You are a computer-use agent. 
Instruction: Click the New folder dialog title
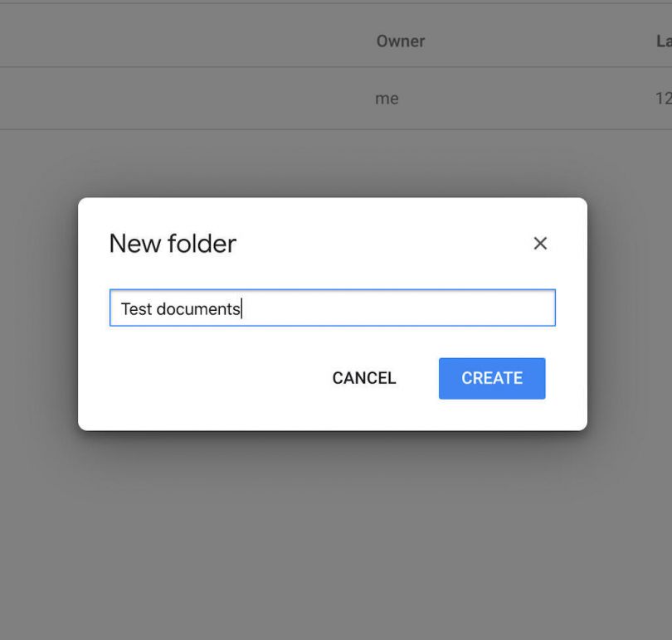coord(172,243)
